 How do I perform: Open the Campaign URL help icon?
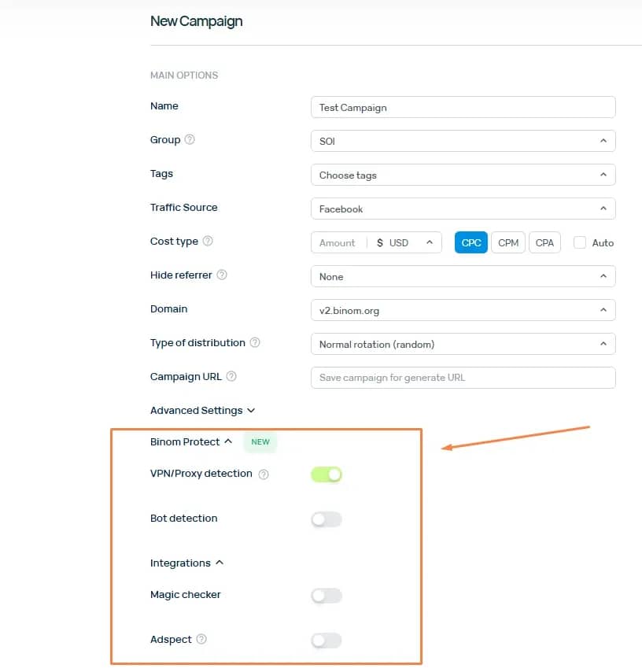tap(231, 376)
